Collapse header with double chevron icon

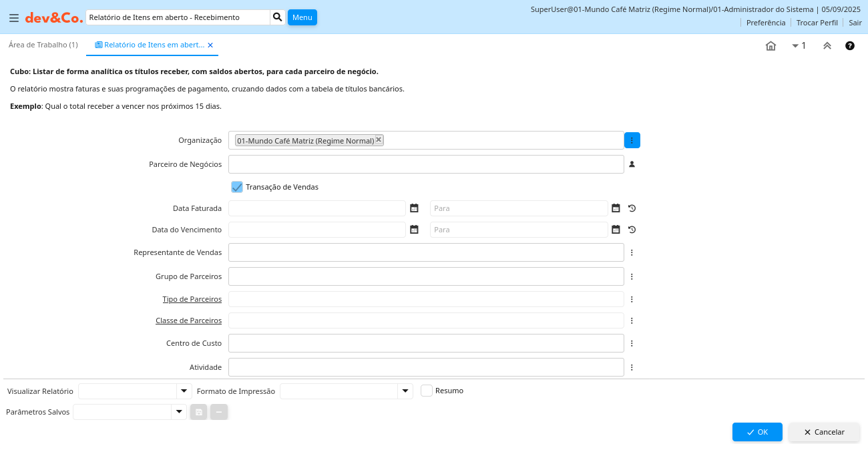(827, 46)
